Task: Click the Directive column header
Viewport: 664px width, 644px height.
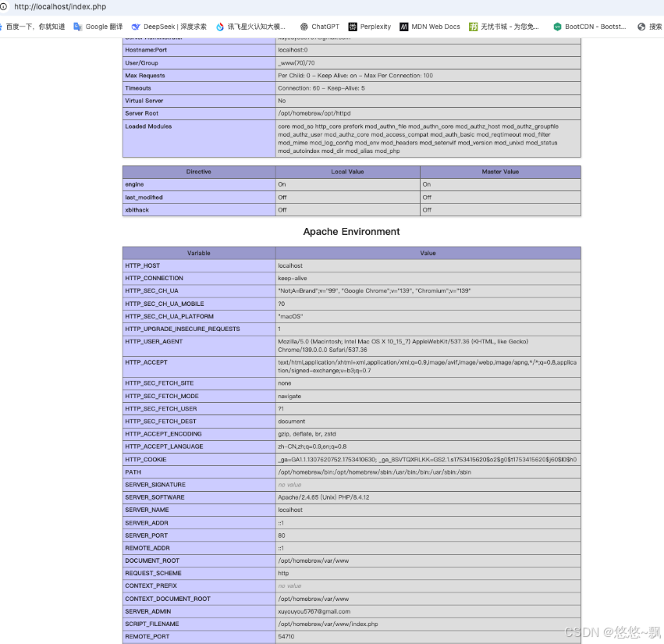Action: 199,172
